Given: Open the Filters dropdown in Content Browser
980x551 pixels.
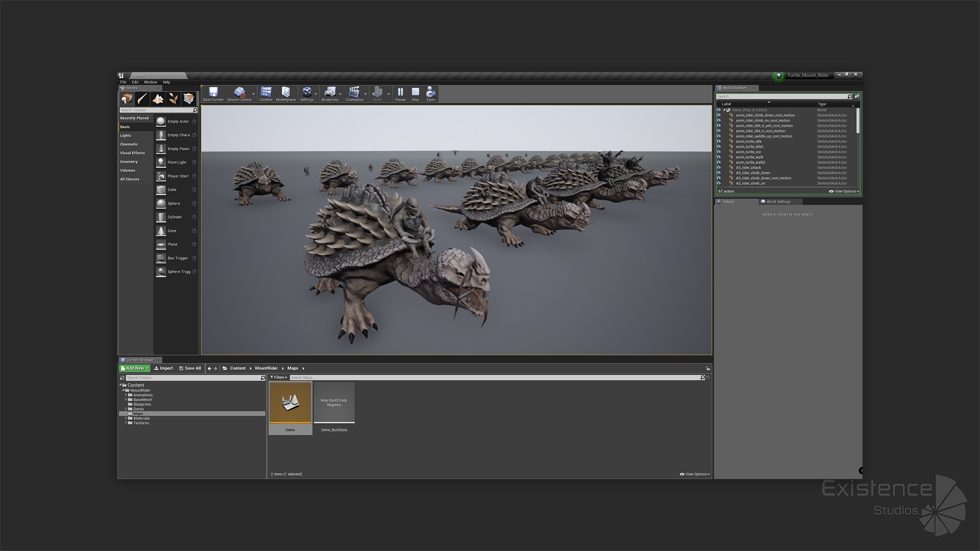Looking at the screenshot, I should coord(279,378).
